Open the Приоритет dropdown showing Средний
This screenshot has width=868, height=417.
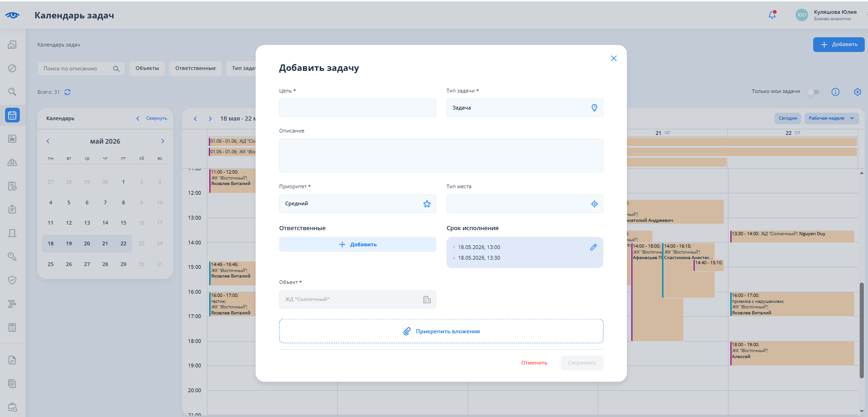pyautogui.click(x=358, y=204)
